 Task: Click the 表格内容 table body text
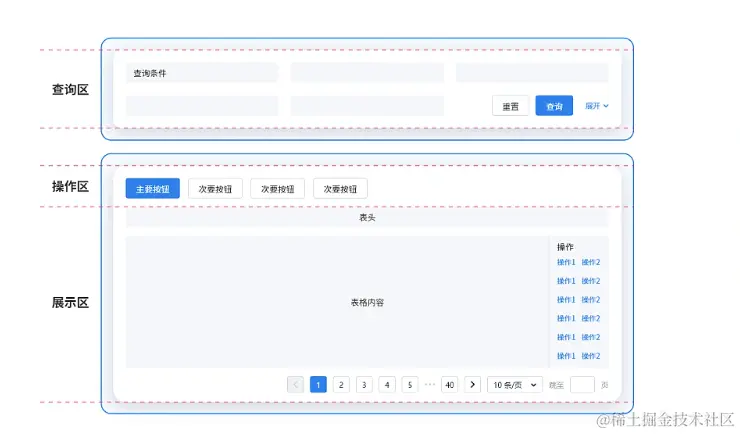(x=367, y=302)
